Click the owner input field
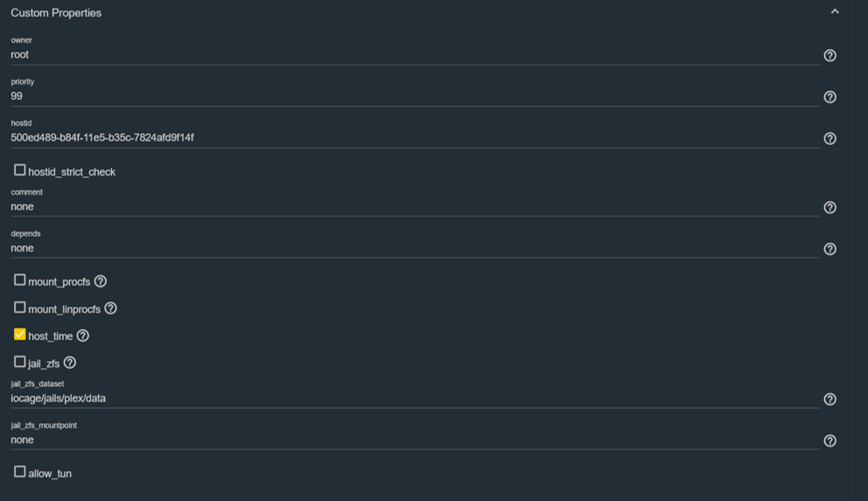 coord(411,54)
